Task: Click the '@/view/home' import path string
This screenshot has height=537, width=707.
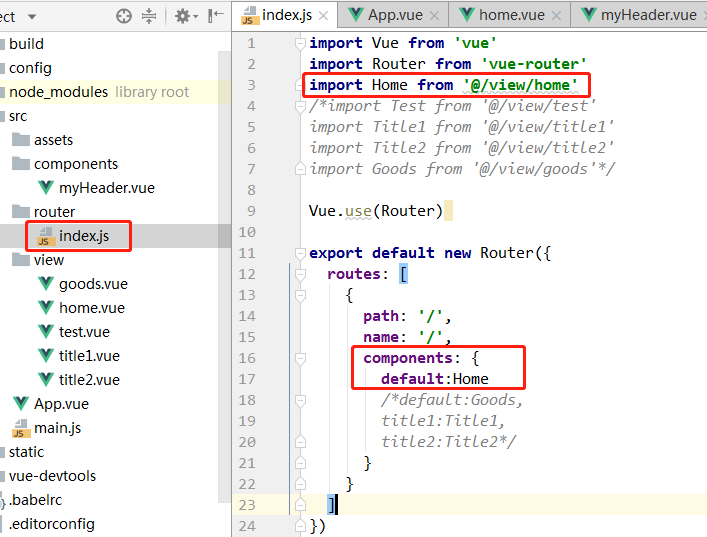Action: [x=520, y=85]
